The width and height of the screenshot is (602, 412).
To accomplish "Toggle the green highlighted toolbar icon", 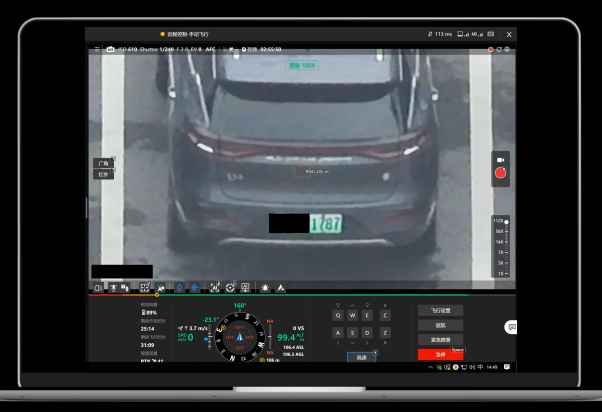I will click(160, 288).
